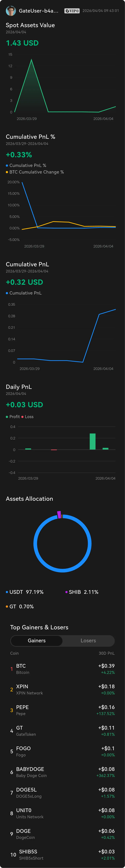Click the yellow BTC Cumulative Change legend dot
Image resolution: width=125 pixels, height=868 pixels.
coord(7,172)
